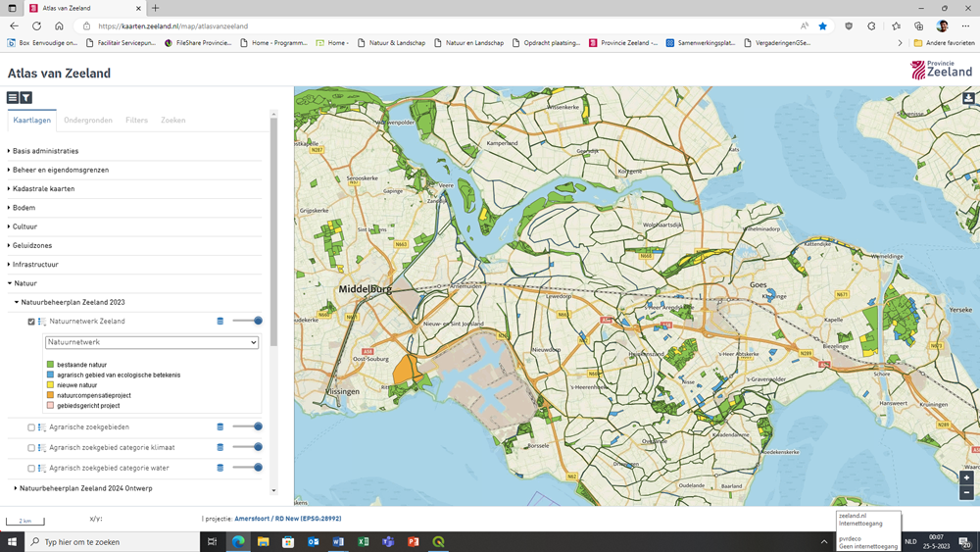The width and height of the screenshot is (980, 552).
Task: Click the Provincie Zeeland logo
Action: pos(941,70)
